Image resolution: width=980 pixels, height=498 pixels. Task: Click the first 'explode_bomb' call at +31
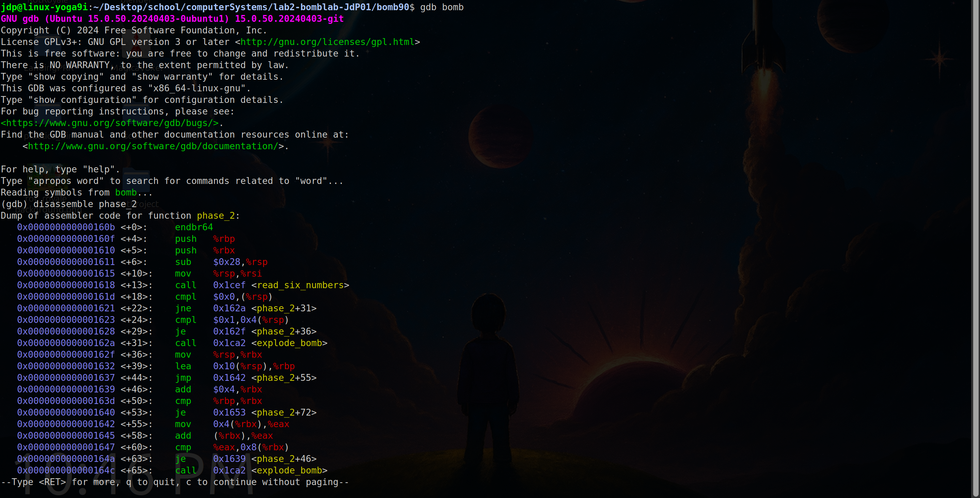pyautogui.click(x=289, y=343)
